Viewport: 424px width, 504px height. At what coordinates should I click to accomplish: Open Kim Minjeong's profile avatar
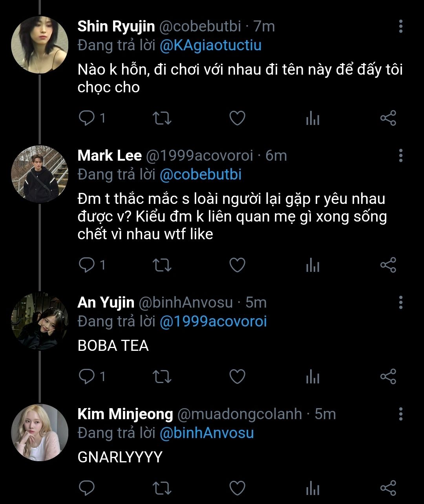tap(40, 433)
